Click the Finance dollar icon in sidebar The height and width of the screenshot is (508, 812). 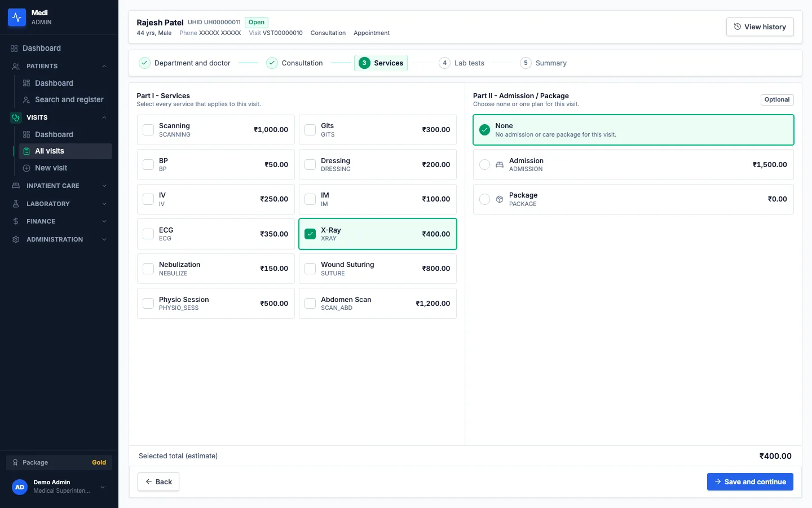pyautogui.click(x=16, y=221)
